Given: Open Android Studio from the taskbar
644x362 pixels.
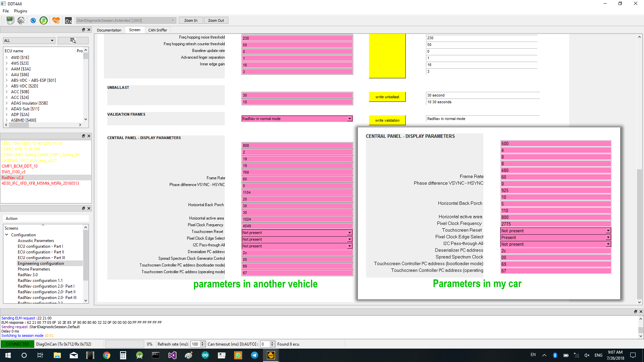Looking at the screenshot, I should (140, 355).
